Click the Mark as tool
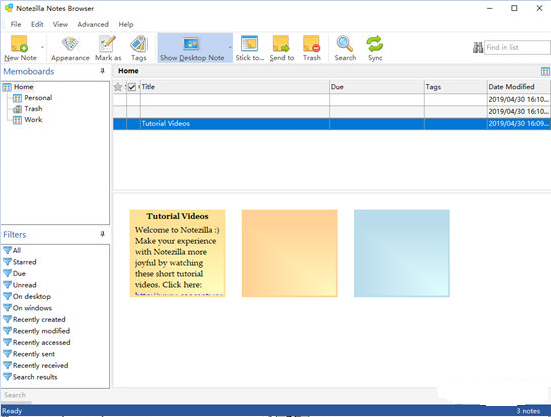 108,48
